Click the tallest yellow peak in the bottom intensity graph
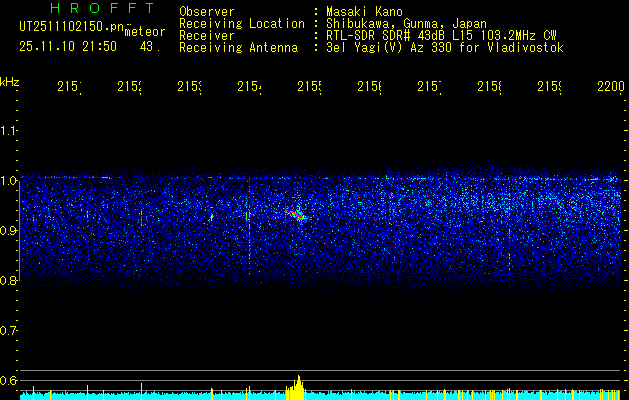629x400 pixels. pyautogui.click(x=298, y=387)
